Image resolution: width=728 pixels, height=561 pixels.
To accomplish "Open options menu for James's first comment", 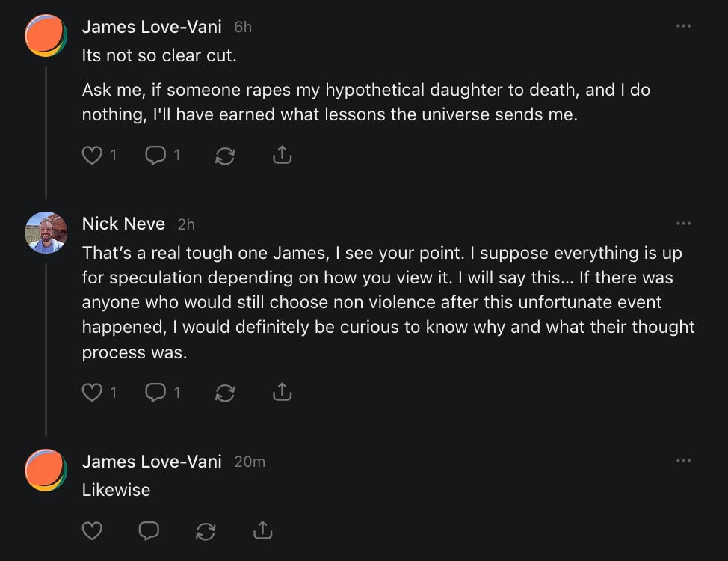I will tap(683, 26).
